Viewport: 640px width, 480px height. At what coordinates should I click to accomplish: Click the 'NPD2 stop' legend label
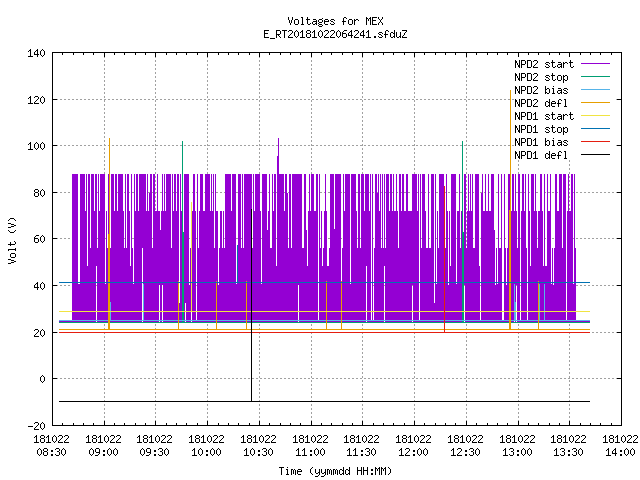tap(541, 77)
